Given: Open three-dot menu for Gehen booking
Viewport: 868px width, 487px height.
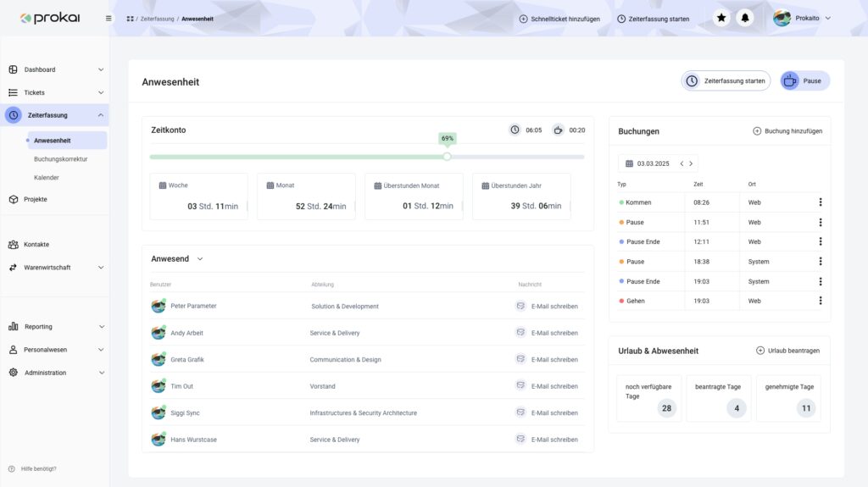Looking at the screenshot, I should [820, 301].
